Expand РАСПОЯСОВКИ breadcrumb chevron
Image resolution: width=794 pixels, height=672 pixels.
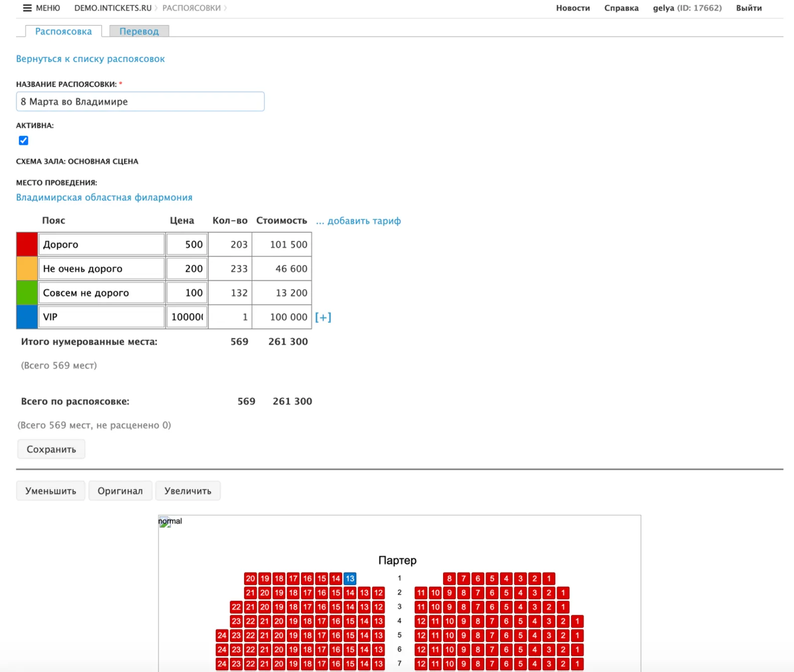226,8
